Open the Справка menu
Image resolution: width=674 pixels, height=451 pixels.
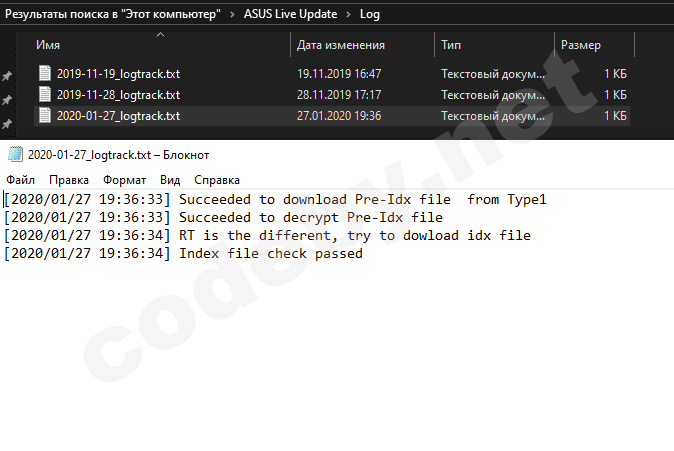pos(216,180)
